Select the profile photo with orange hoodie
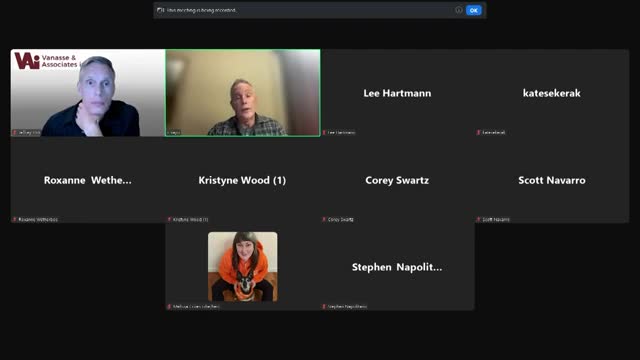The height and width of the screenshot is (360, 640). [243, 267]
